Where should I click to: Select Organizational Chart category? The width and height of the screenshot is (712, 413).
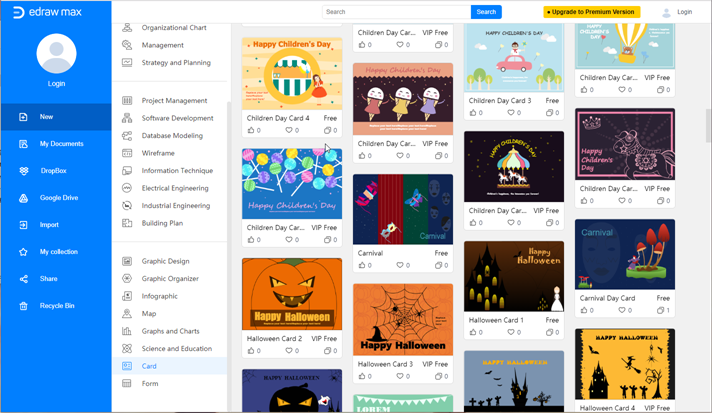[174, 28]
